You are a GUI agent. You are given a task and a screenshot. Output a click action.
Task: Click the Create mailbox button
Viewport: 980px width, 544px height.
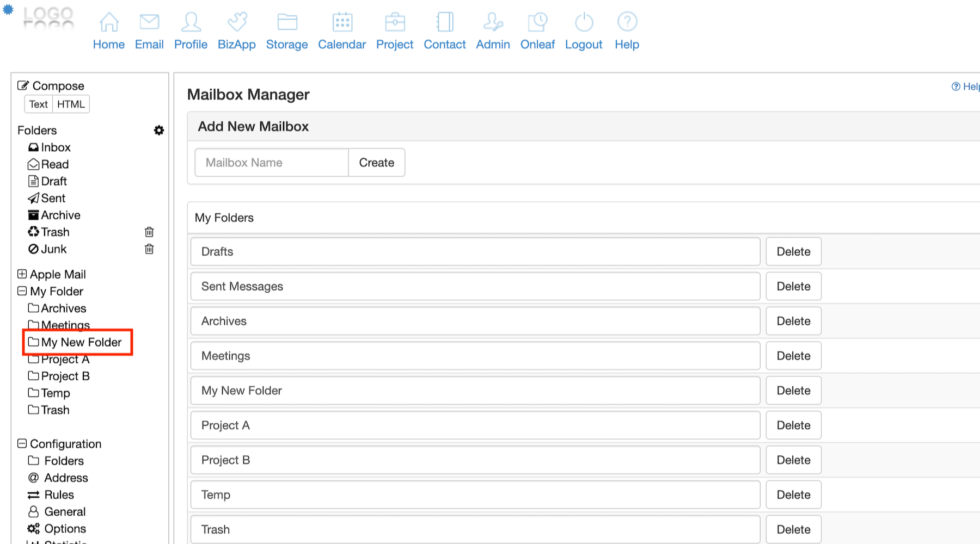(x=376, y=163)
